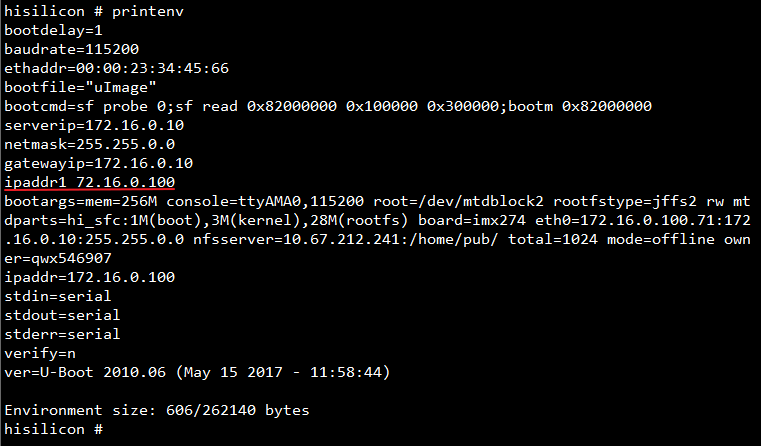Click the stdout=serial line

tap(62, 315)
